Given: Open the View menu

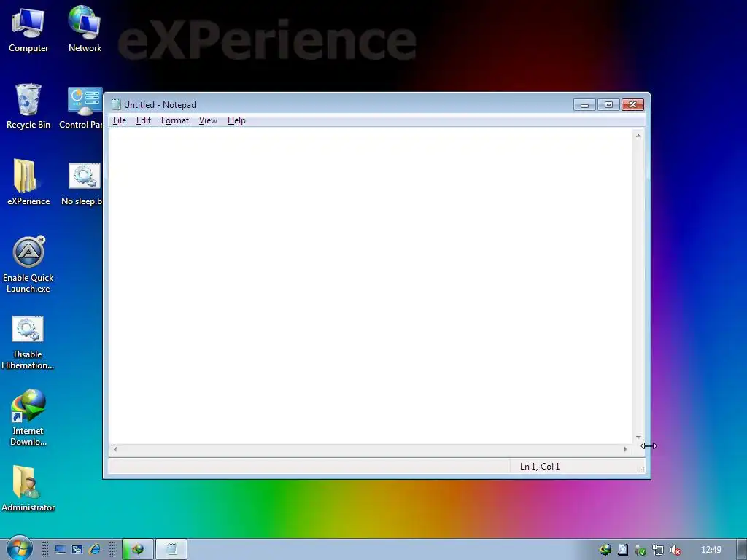Looking at the screenshot, I should click(x=208, y=120).
